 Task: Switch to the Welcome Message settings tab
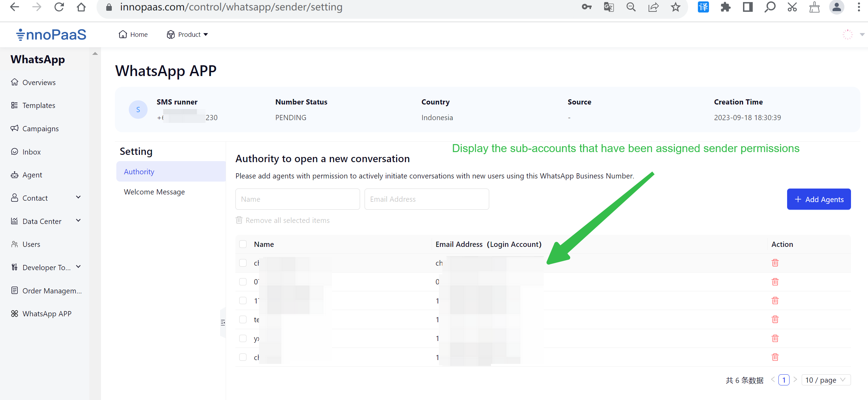pyautogui.click(x=155, y=192)
